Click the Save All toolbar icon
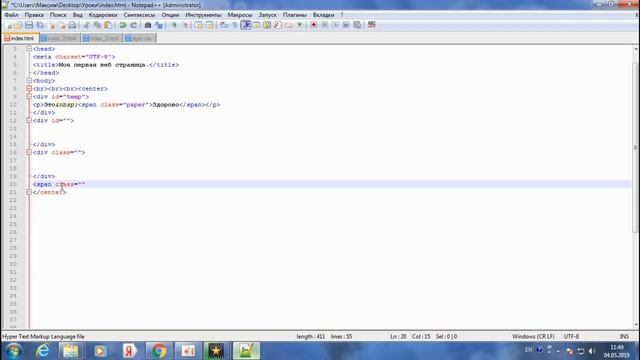The image size is (640, 360). coord(40,25)
